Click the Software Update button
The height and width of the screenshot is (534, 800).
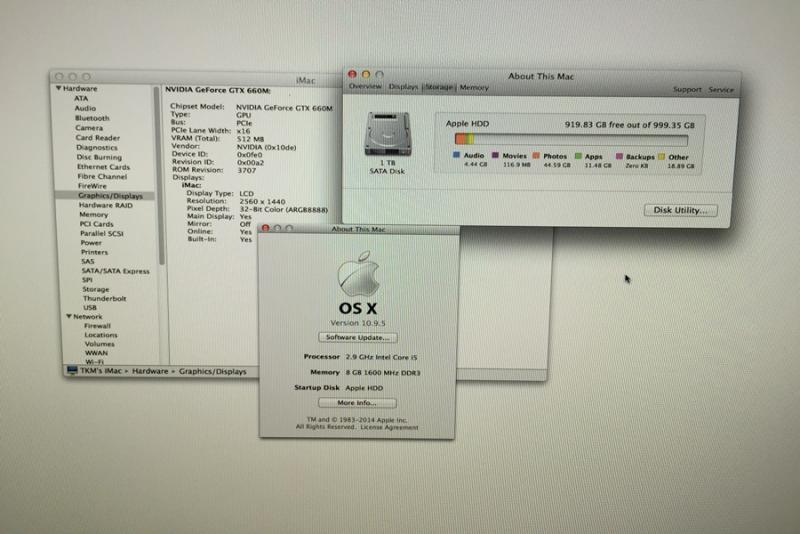tap(358, 337)
